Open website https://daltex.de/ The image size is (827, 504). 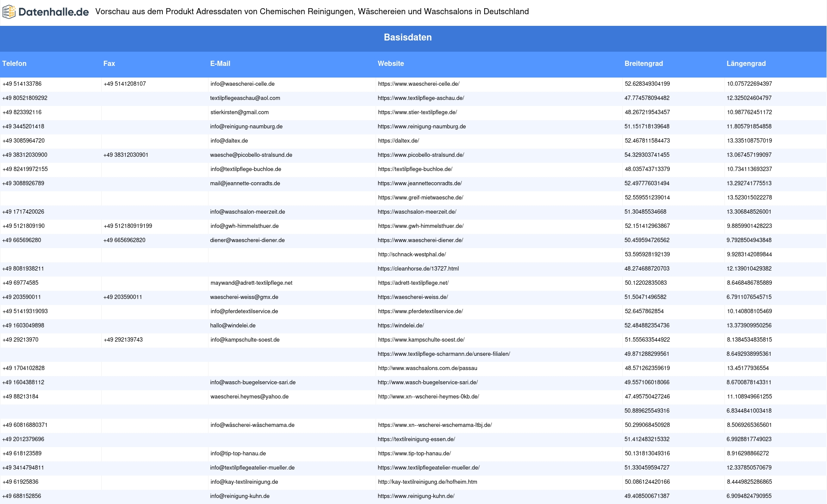coord(398,141)
